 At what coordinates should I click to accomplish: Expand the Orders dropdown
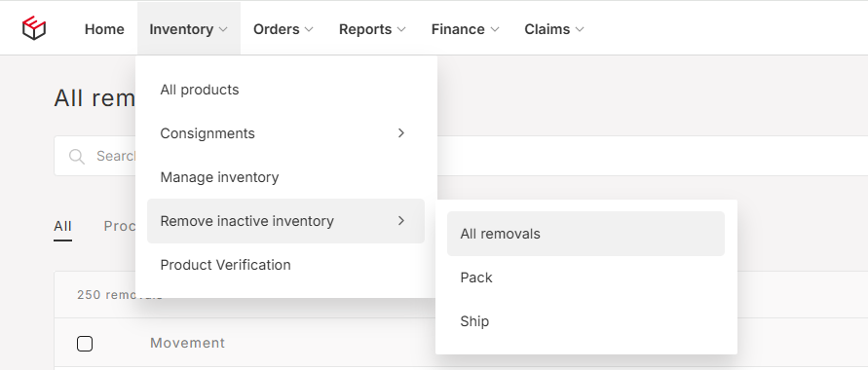(283, 29)
